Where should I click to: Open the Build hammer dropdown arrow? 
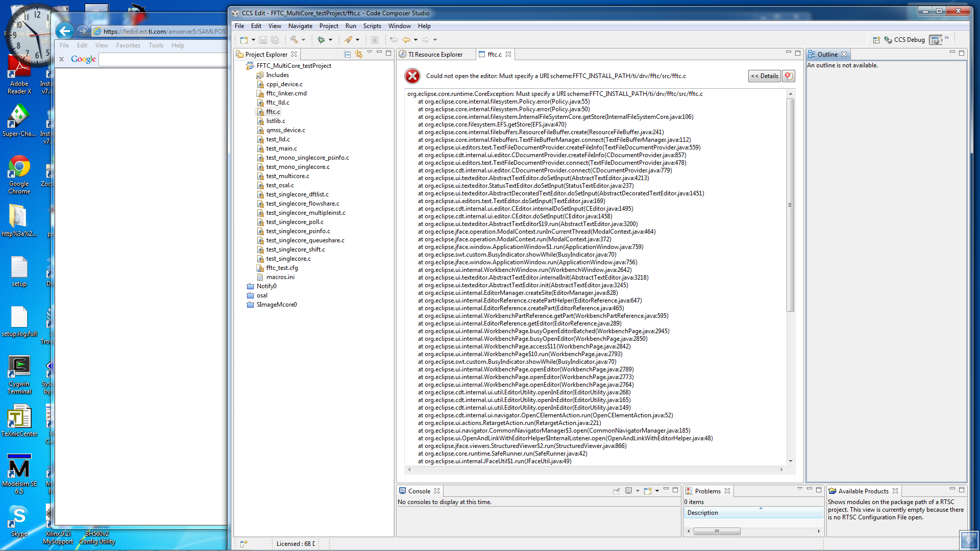click(x=303, y=40)
